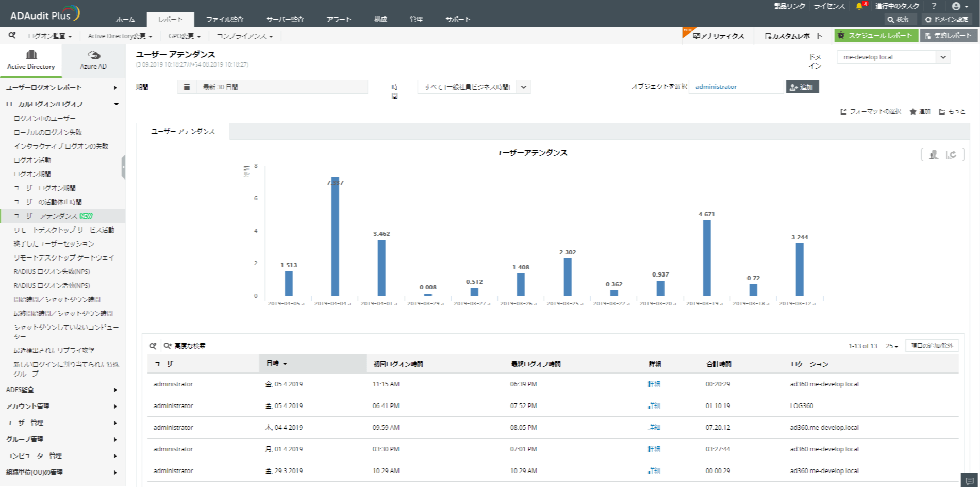This screenshot has height=487, width=980.
Task: Open the chat icon in the bottom corner
Action: 969,481
